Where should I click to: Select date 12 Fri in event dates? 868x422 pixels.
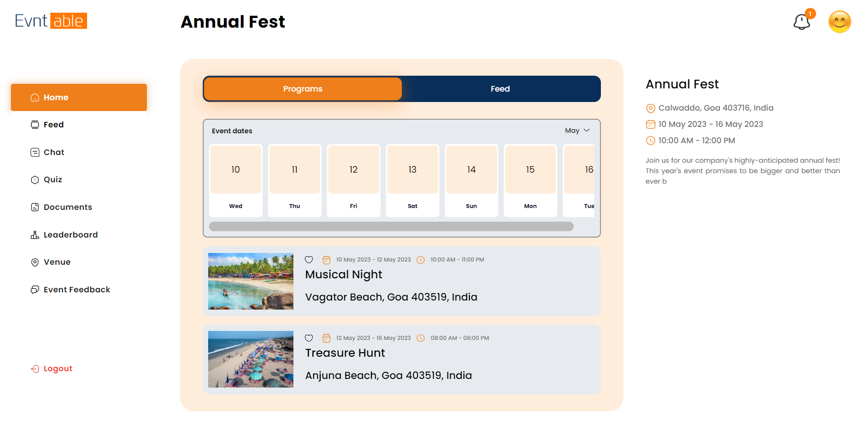[x=353, y=180]
